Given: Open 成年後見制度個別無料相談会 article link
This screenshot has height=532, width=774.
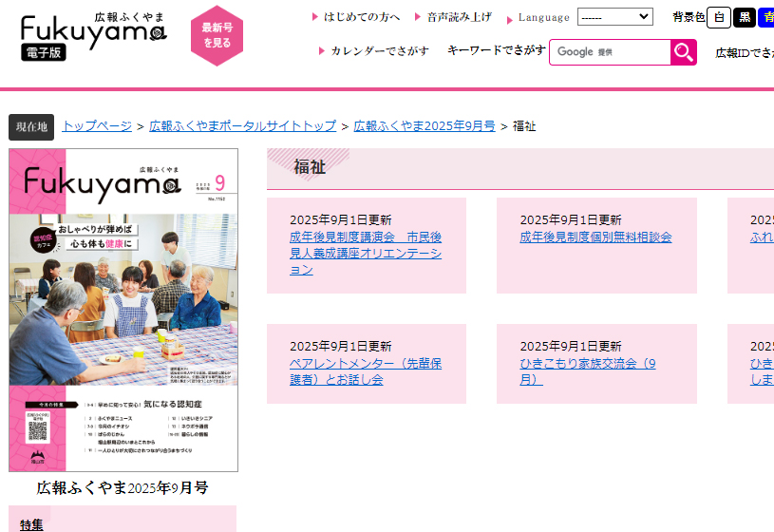Looking at the screenshot, I should pos(595,237).
